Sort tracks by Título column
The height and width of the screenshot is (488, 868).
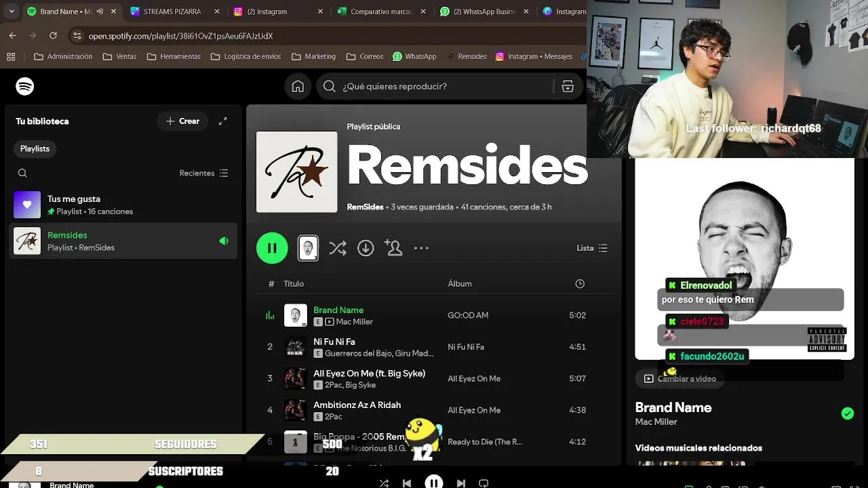pyautogui.click(x=294, y=283)
